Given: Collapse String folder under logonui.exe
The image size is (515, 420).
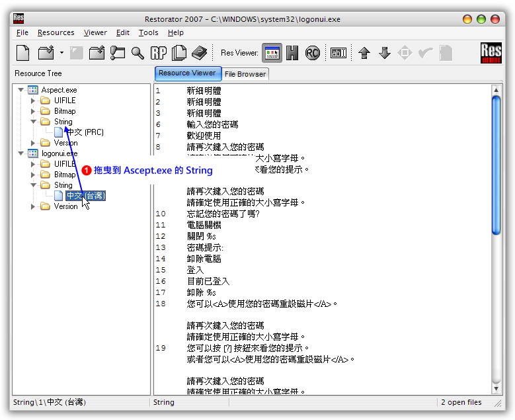Looking at the screenshot, I should click(33, 185).
